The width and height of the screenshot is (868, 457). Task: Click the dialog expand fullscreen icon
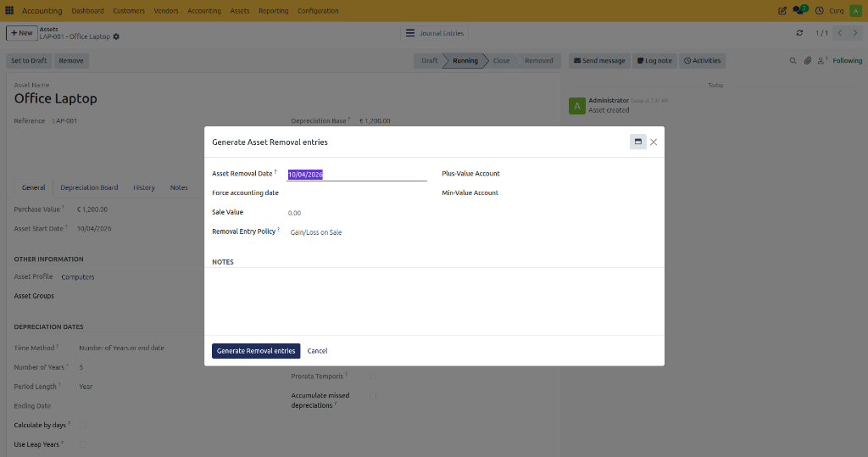[637, 142]
